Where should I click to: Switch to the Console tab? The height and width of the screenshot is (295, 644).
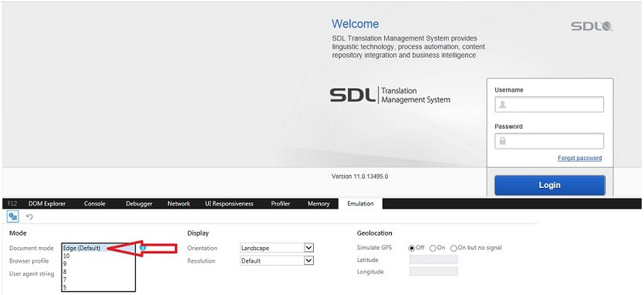pos(94,203)
